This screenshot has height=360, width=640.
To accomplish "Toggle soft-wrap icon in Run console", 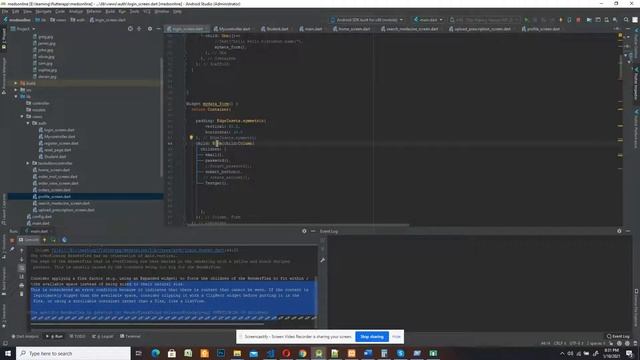I will [x=22, y=268].
